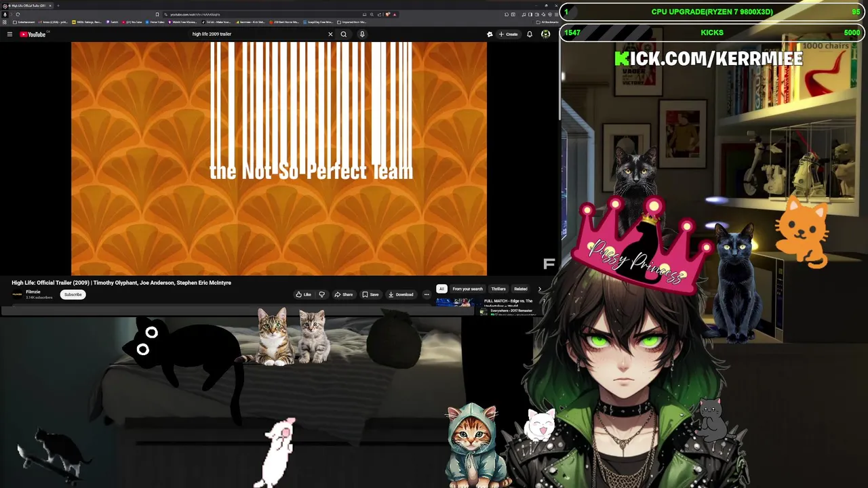Select the 'Thrillers' chip
The width and height of the screenshot is (868, 488).
coord(498,289)
